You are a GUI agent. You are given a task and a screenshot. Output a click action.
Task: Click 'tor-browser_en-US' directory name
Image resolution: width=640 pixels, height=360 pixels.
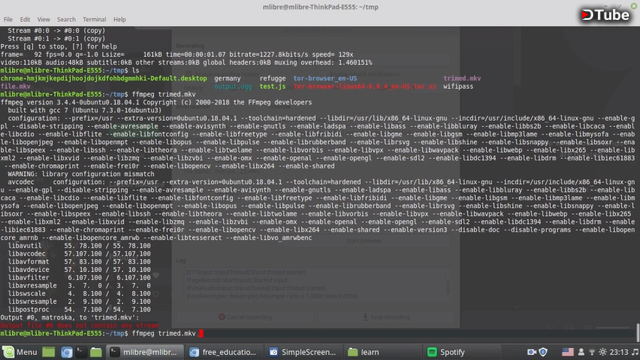pyautogui.click(x=325, y=78)
